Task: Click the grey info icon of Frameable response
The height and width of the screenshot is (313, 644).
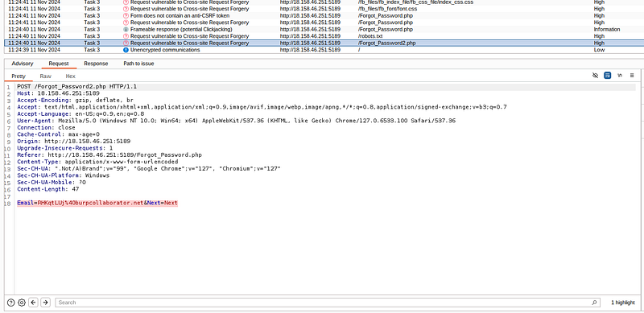Action: tap(126, 29)
